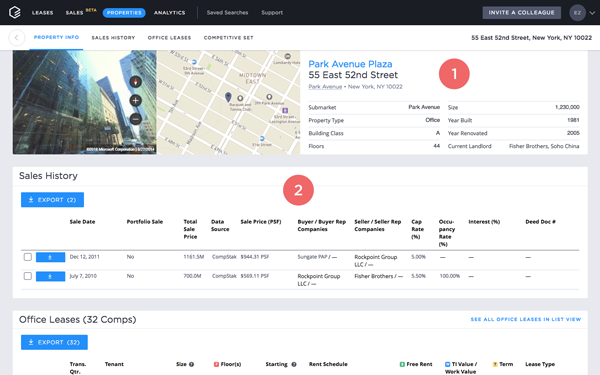
Task: Switch to the Sales History tab
Action: (113, 38)
